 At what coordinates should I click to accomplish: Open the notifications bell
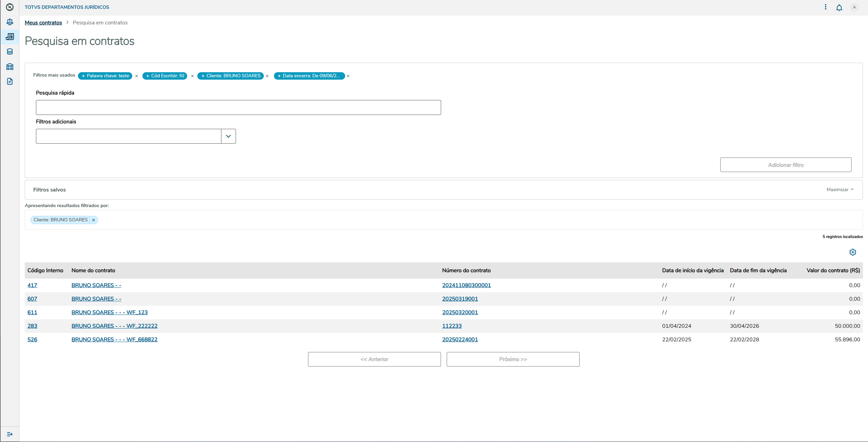click(x=839, y=7)
